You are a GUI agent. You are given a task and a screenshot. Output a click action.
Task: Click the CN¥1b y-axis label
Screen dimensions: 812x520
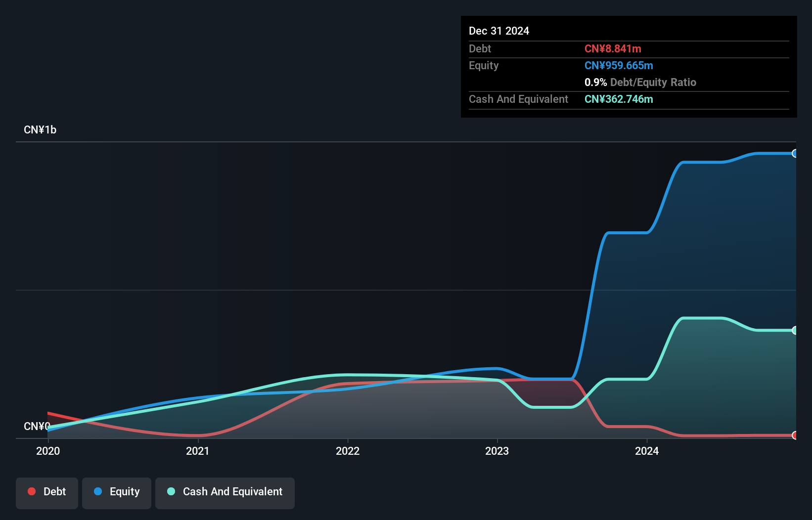click(40, 130)
